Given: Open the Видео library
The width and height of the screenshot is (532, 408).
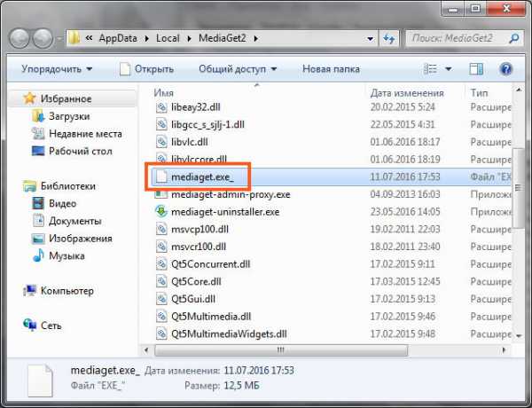Looking at the screenshot, I should pyautogui.click(x=62, y=203).
